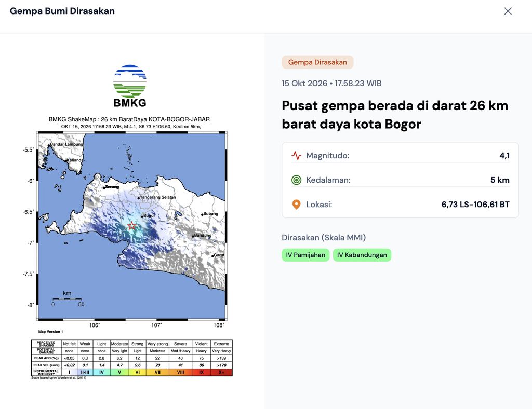The height and width of the screenshot is (409, 532).
Task: Click the Bandar Lampung label on the map
Action: [66, 144]
